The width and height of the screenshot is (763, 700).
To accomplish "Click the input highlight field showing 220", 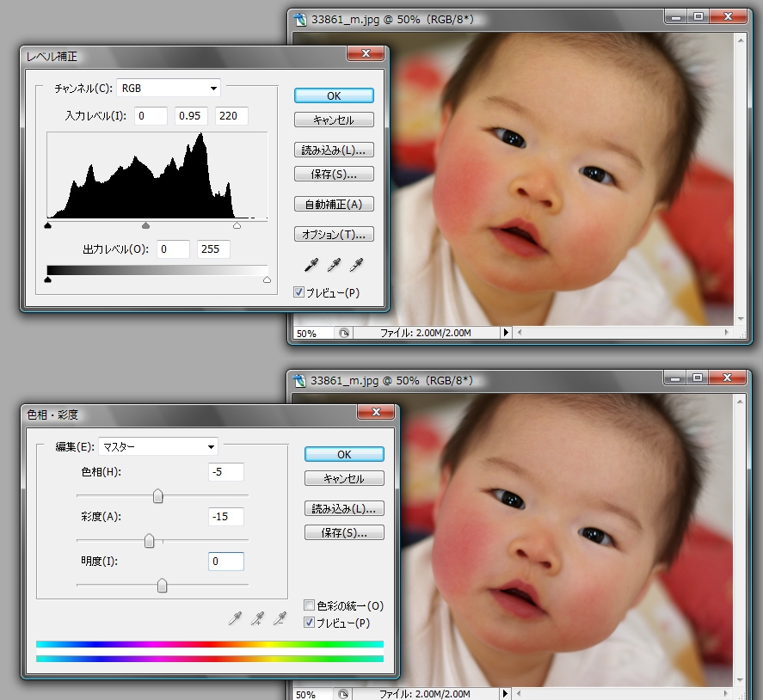I will pyautogui.click(x=231, y=116).
